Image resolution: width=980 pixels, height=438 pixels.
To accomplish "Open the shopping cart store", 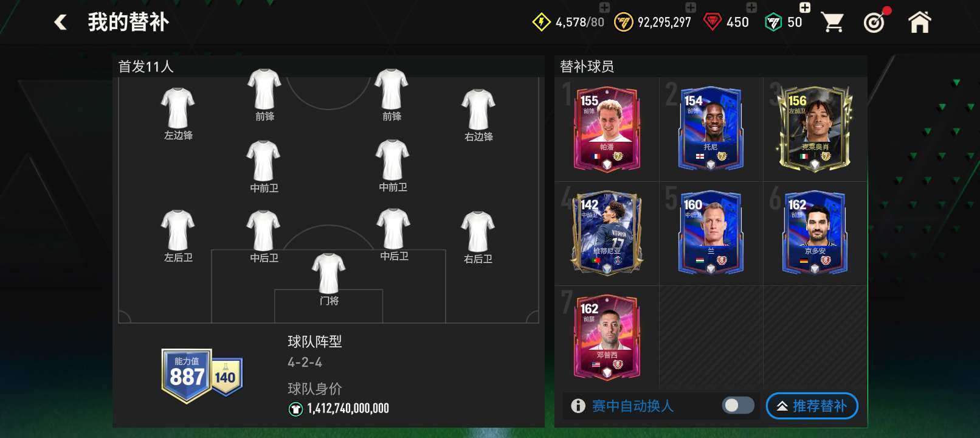I will tap(832, 23).
